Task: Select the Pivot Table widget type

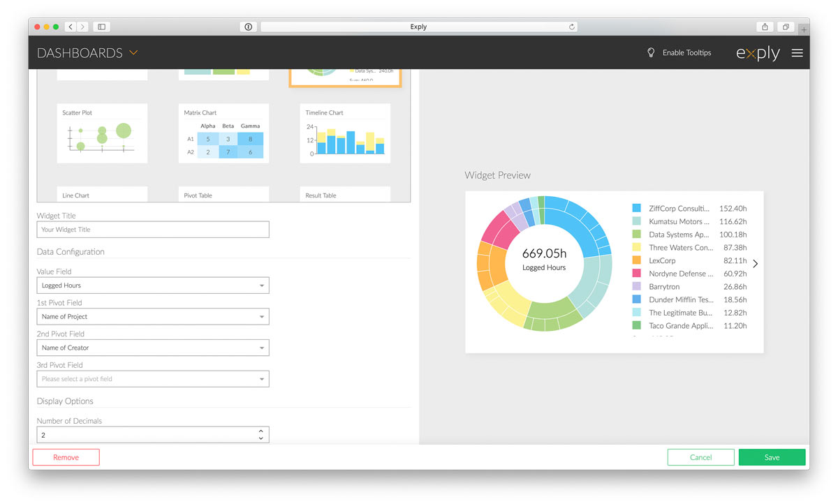Action: pyautogui.click(x=223, y=195)
